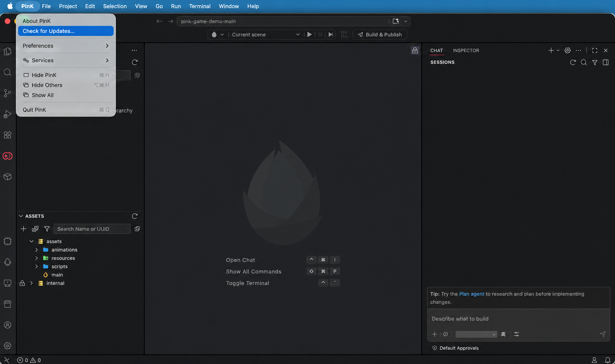Toggle sessions side panel layout
Image resolution: width=615 pixels, height=364 pixels.
606,62
